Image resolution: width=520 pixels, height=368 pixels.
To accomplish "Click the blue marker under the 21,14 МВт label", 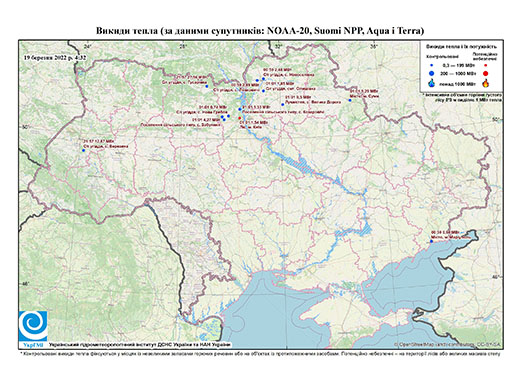I will (207, 86).
